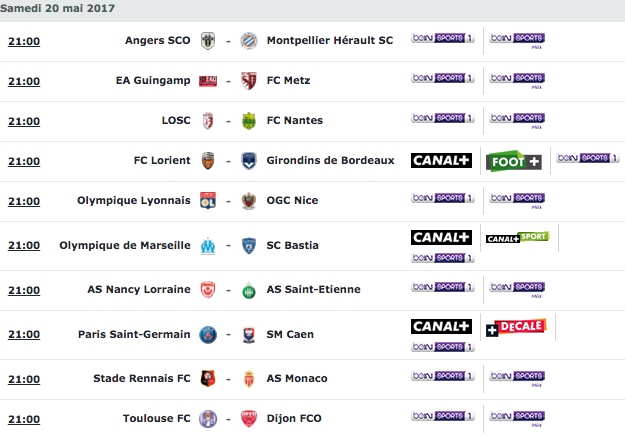This screenshot has height=437, width=625.
Task: Click the Paris Saint-Germain crest
Action: (x=208, y=335)
